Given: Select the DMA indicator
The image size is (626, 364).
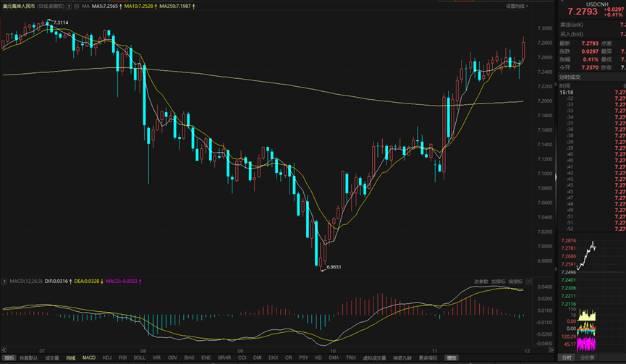Looking at the screenshot, I should 334,357.
